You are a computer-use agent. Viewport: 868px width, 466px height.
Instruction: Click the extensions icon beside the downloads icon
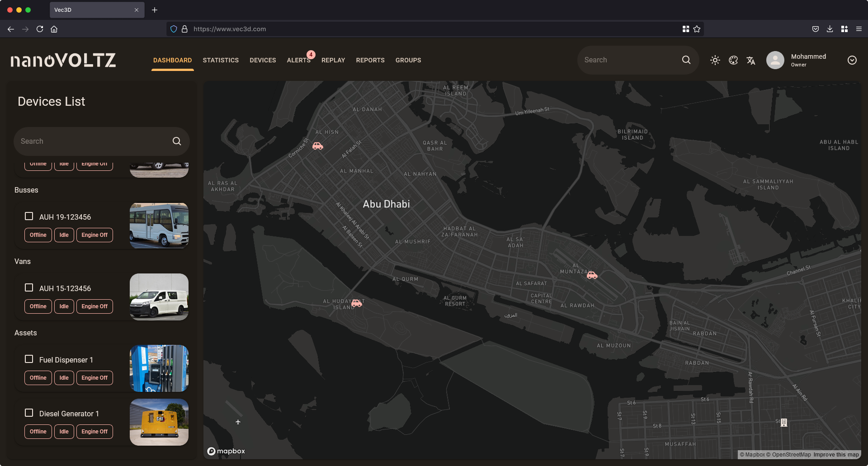pyautogui.click(x=844, y=29)
